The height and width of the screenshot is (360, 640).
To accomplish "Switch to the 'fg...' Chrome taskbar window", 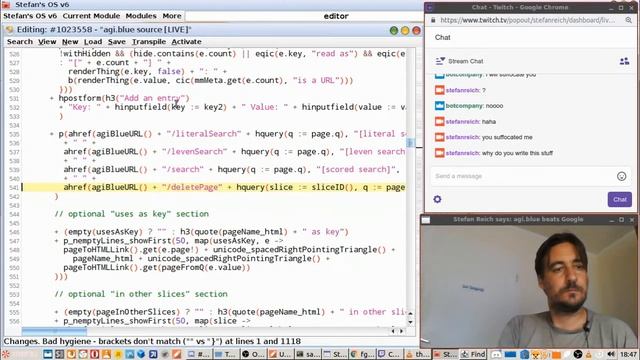I will coord(363,354).
